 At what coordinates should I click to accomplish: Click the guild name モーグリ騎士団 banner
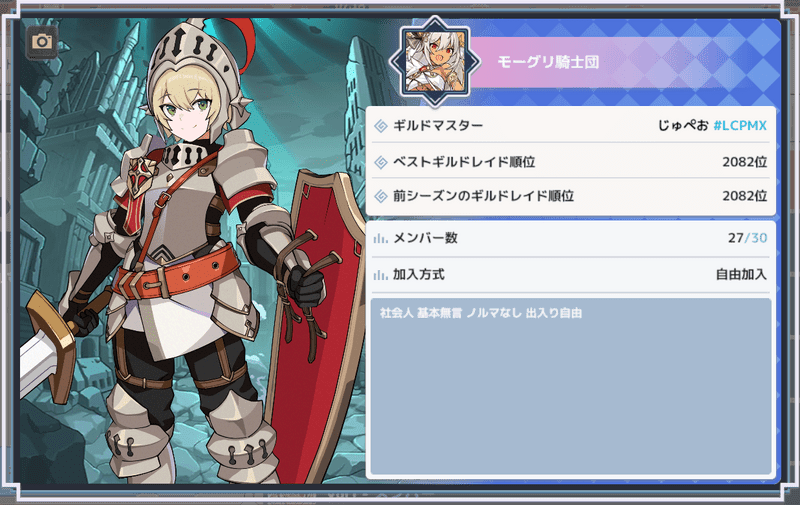coord(548,62)
